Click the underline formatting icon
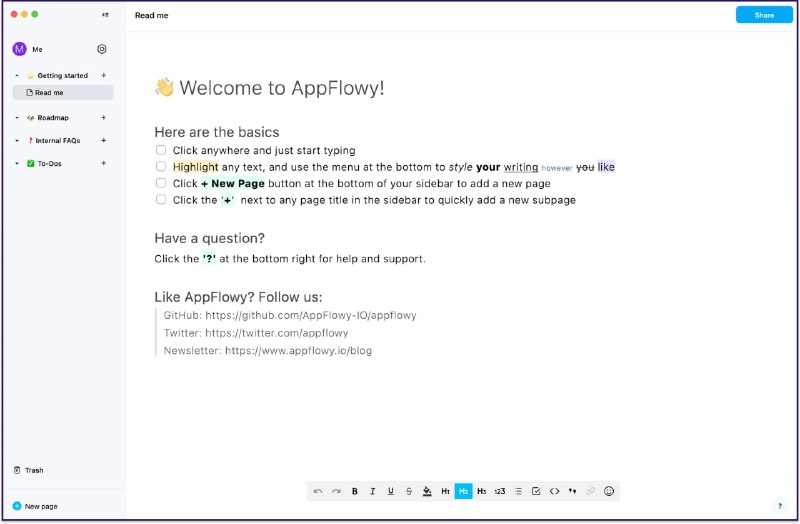 click(x=391, y=491)
